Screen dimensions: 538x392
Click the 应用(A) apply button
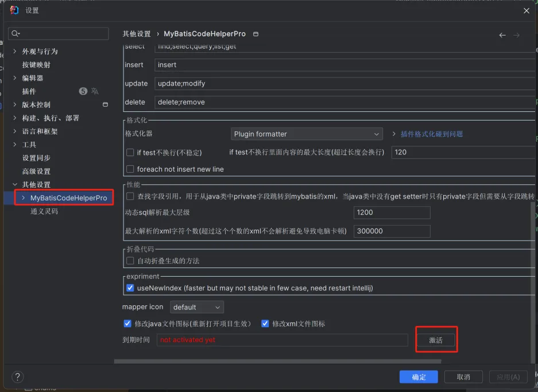click(508, 377)
